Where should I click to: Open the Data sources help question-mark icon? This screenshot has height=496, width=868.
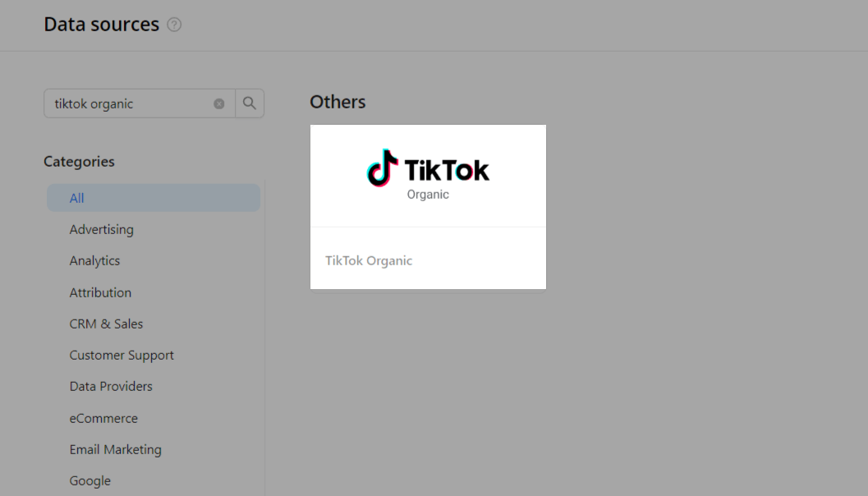click(x=174, y=25)
